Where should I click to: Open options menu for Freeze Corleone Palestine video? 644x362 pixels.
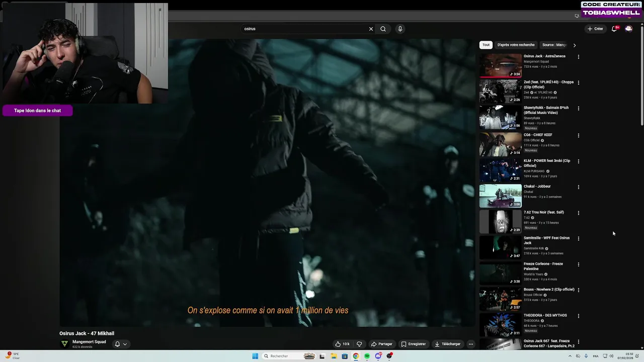579,264
